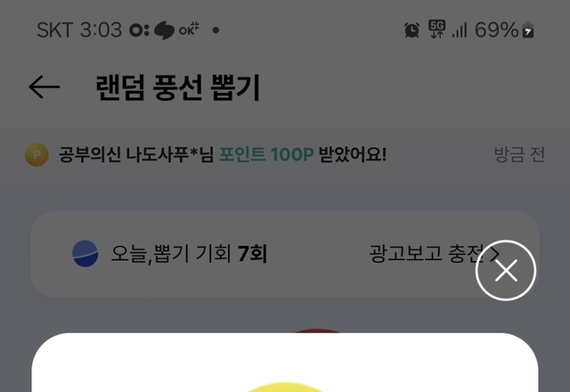Tap the back arrow icon
This screenshot has height=392, width=570.
pos(44,87)
